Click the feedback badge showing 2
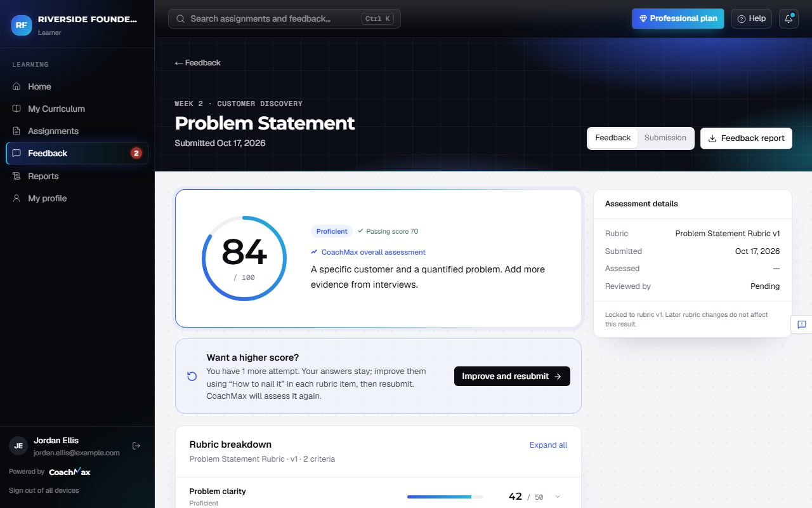The image size is (812, 508). (136, 153)
